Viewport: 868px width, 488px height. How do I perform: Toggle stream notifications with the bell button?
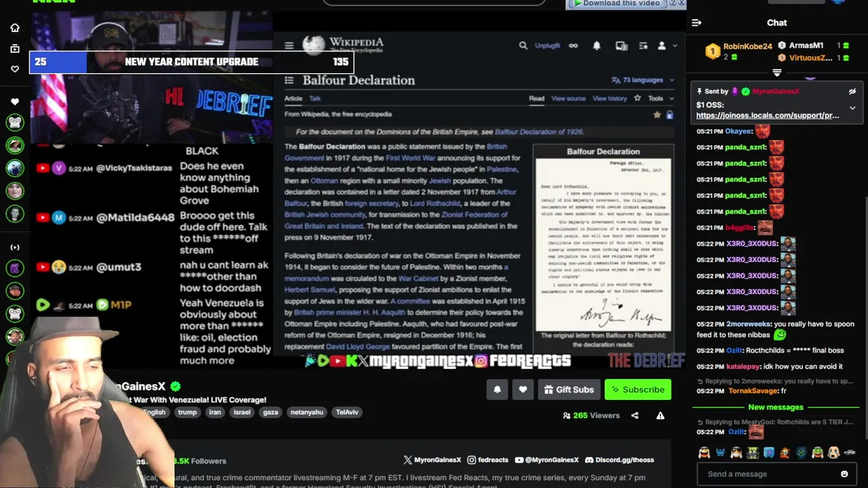(497, 390)
